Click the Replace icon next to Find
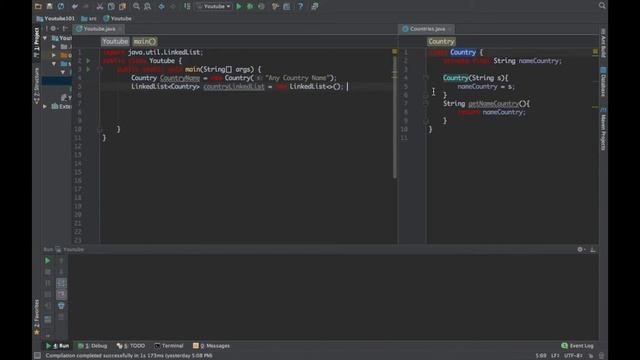This screenshot has height=360, width=640. coord(147,7)
